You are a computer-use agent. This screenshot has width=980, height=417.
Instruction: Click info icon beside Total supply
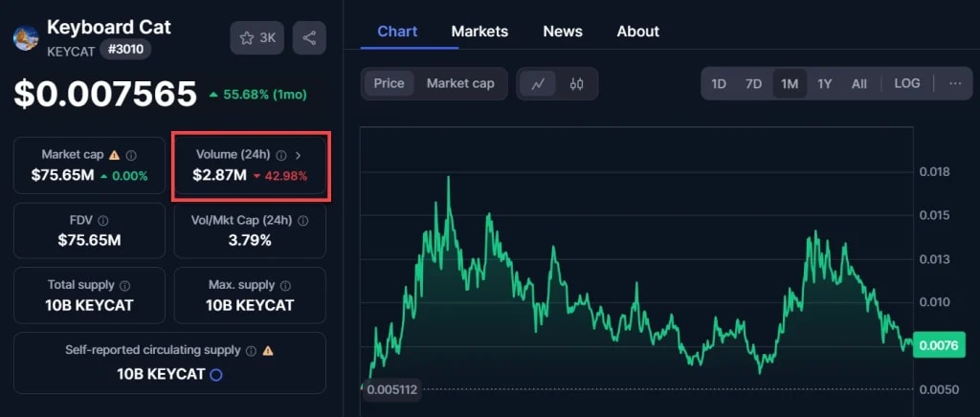point(124,285)
